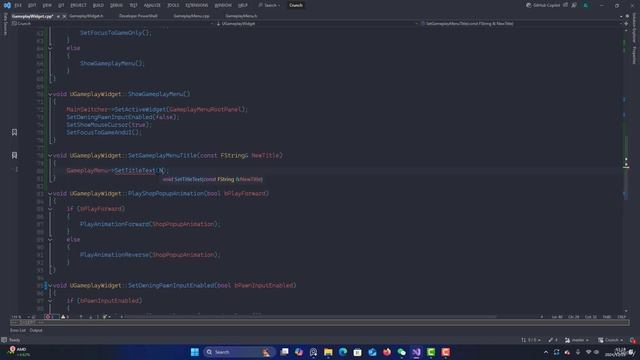640x360 pixels.
Task: Click the taskbar Search box
Action: tap(239, 352)
